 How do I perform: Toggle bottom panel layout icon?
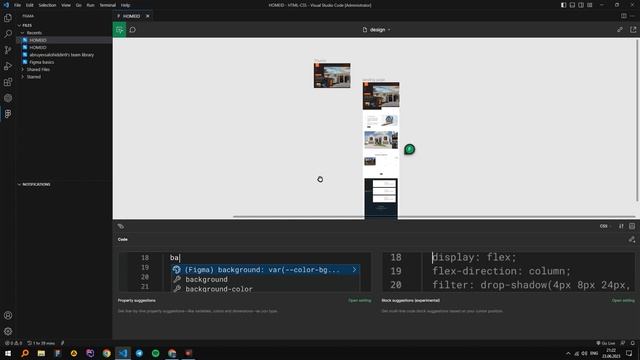(572, 5)
